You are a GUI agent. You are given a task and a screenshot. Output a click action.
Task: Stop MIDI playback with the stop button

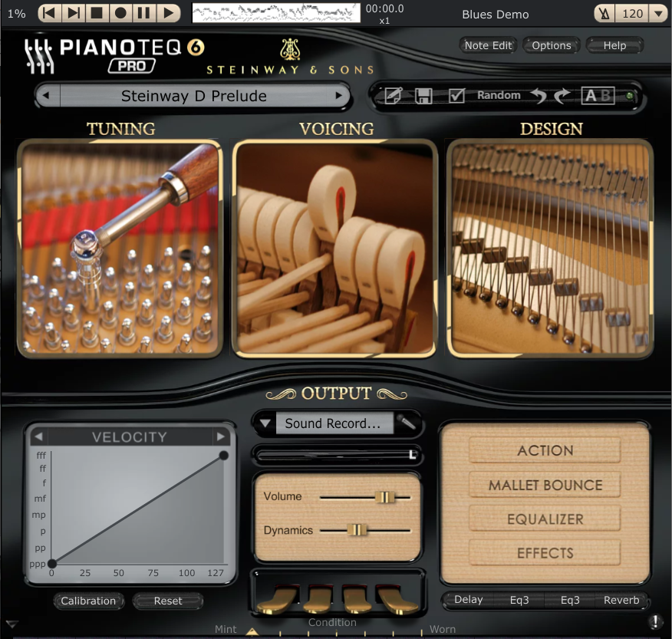[x=97, y=13]
